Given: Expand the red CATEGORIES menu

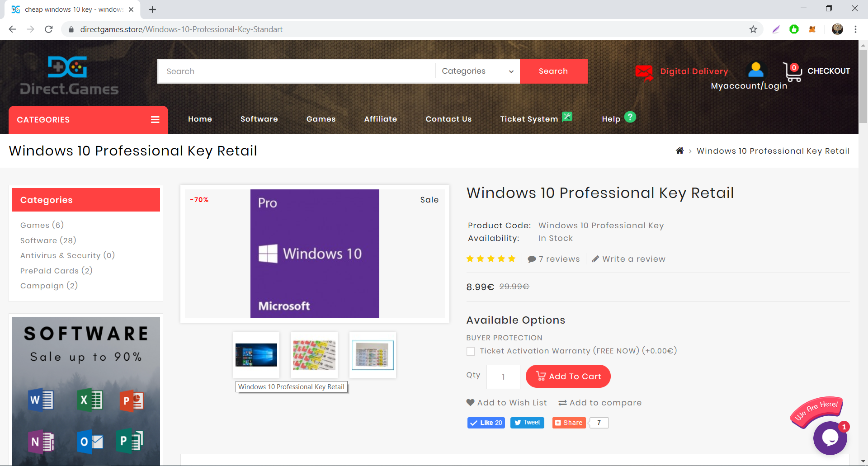Looking at the screenshot, I should [88, 120].
